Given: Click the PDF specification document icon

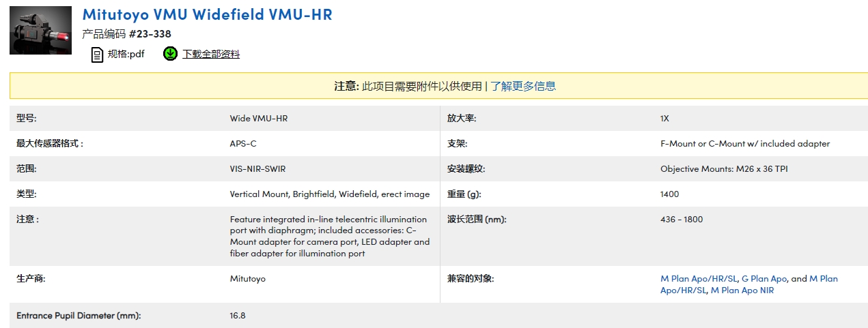Looking at the screenshot, I should (97, 55).
